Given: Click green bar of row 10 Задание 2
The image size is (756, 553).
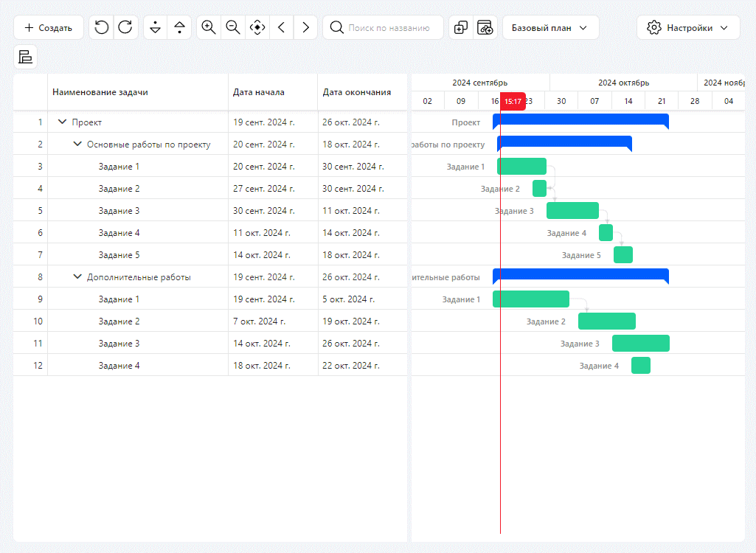Looking at the screenshot, I should click(x=606, y=321).
